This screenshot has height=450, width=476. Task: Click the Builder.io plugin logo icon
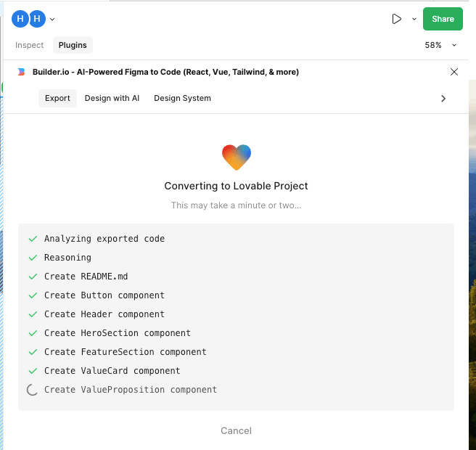21,72
